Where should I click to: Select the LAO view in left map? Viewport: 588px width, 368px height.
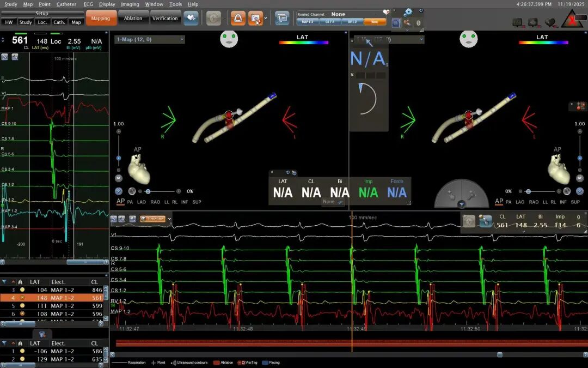142,202
